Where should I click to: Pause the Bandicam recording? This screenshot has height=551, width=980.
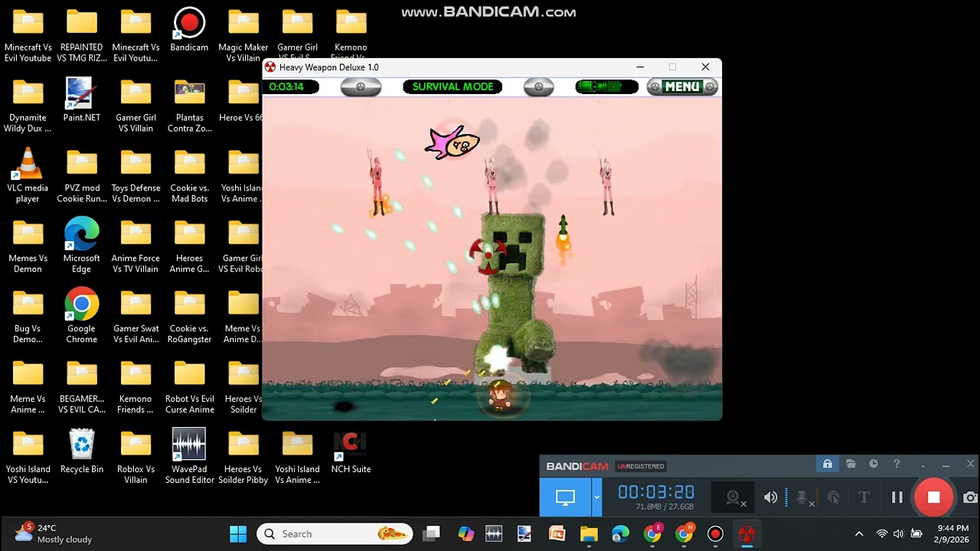click(x=897, y=497)
